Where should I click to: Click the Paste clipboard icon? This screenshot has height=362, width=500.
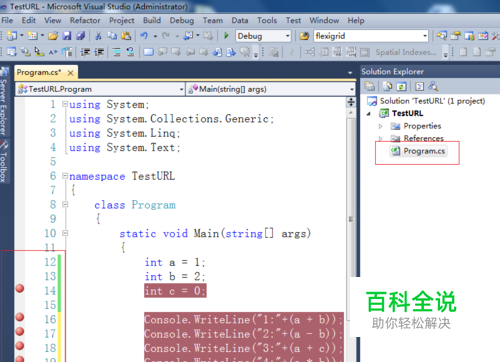(x=126, y=36)
